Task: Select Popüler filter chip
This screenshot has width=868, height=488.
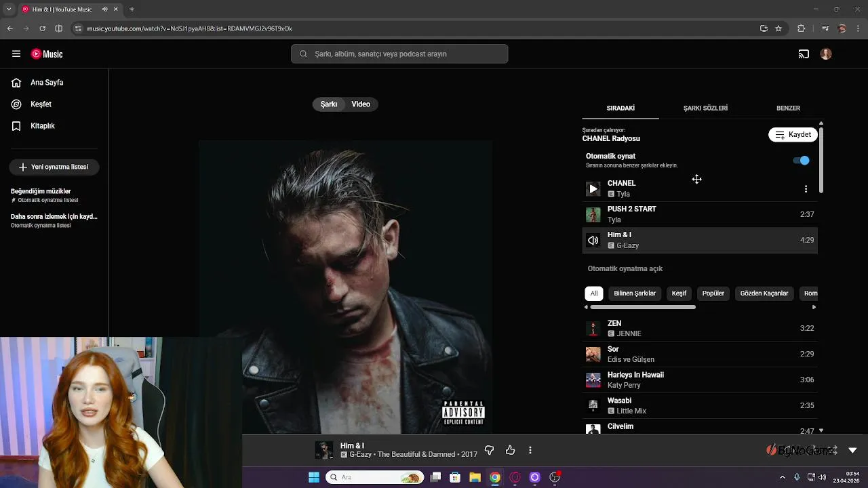Action: [x=713, y=293]
